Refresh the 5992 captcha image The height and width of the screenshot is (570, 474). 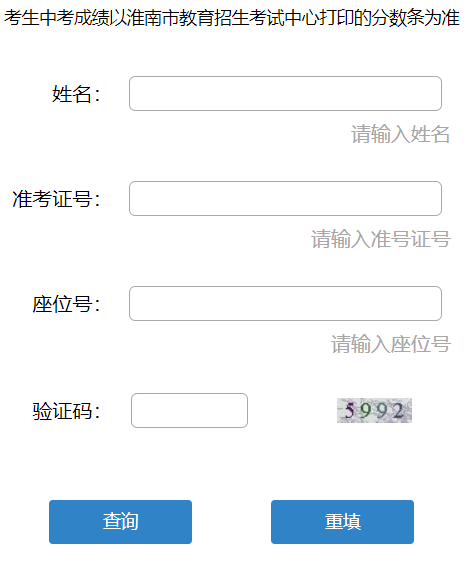(374, 410)
